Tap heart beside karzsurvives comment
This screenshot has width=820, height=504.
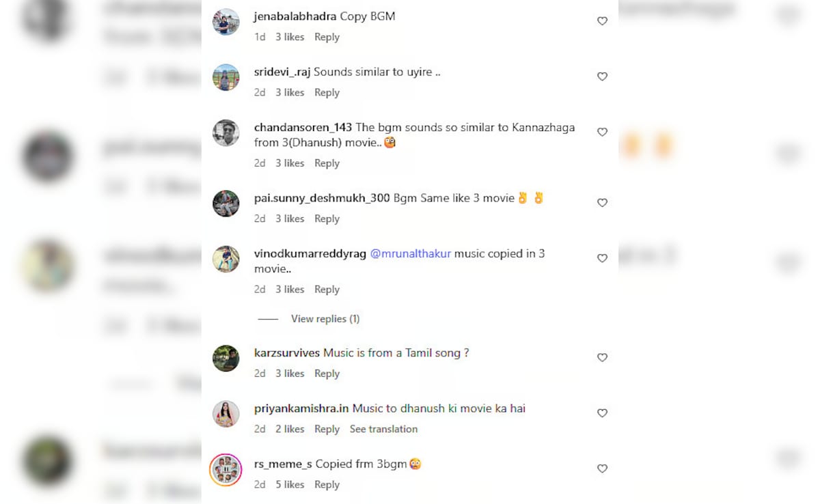click(x=602, y=357)
